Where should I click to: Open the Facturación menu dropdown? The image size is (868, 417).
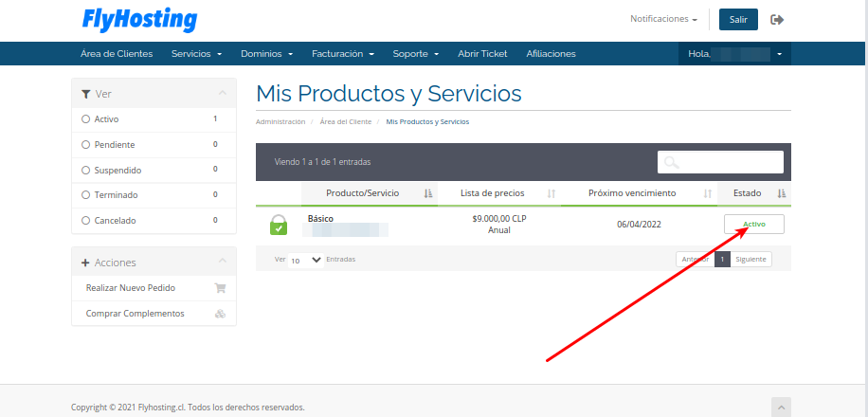pyautogui.click(x=343, y=54)
